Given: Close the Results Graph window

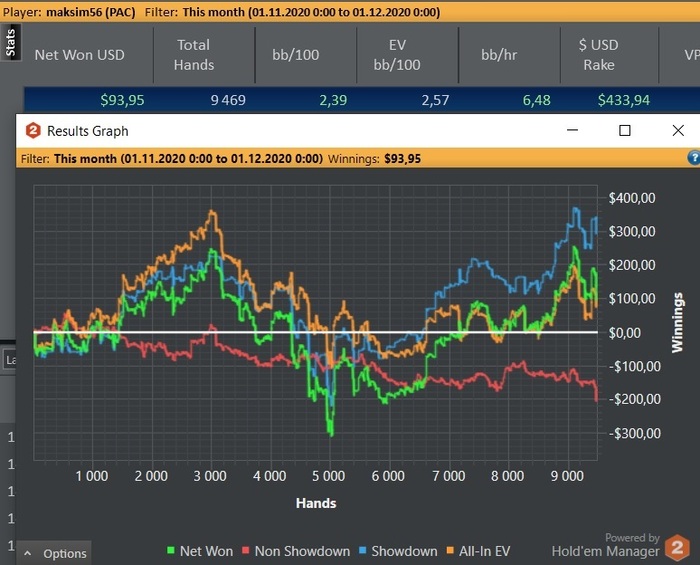Looking at the screenshot, I should (x=678, y=131).
